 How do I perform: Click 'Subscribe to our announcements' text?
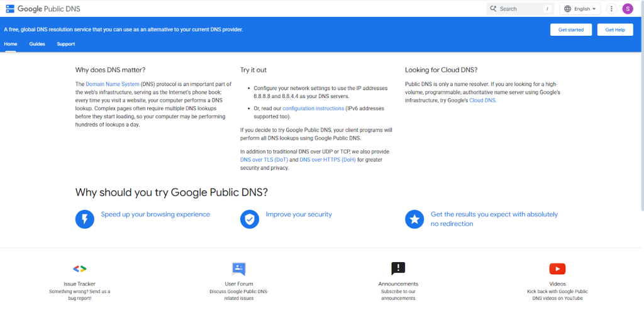tap(398, 295)
